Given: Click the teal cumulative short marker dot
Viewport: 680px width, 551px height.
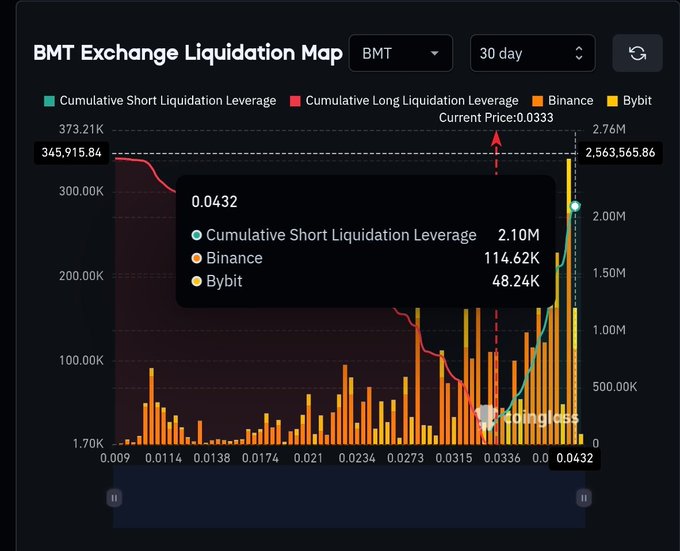Looking at the screenshot, I should click(x=575, y=206).
